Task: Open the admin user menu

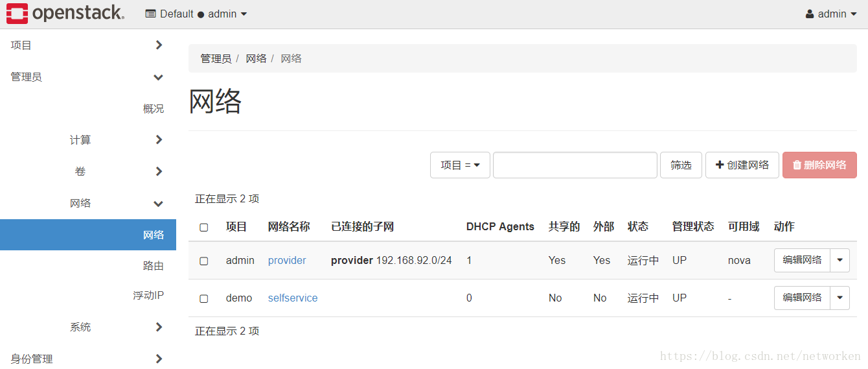Action: pos(831,14)
